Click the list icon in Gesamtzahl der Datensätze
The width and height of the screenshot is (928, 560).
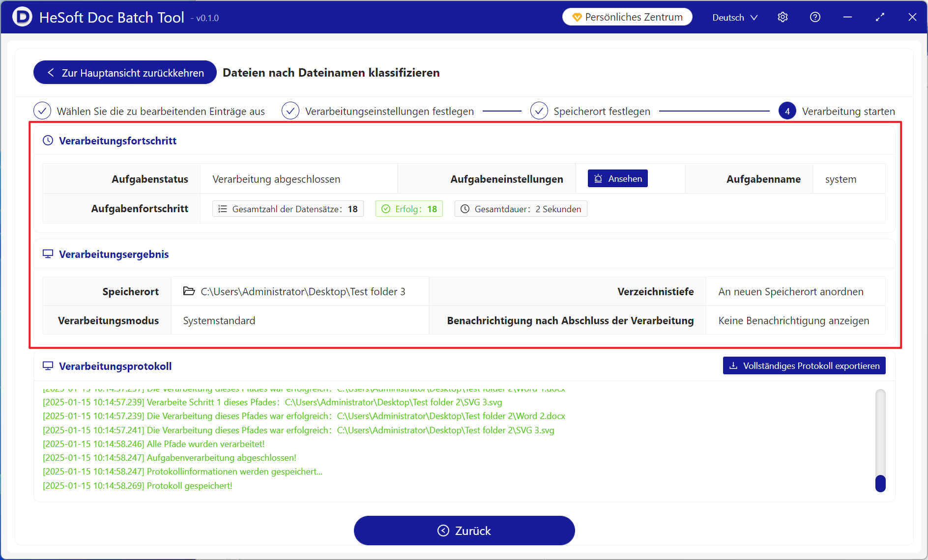point(223,209)
